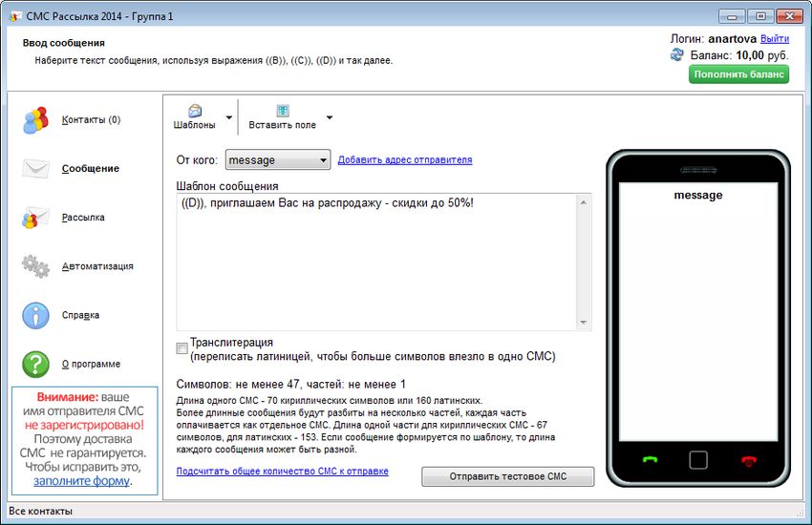Close the СМС Рассылка window

790,16
